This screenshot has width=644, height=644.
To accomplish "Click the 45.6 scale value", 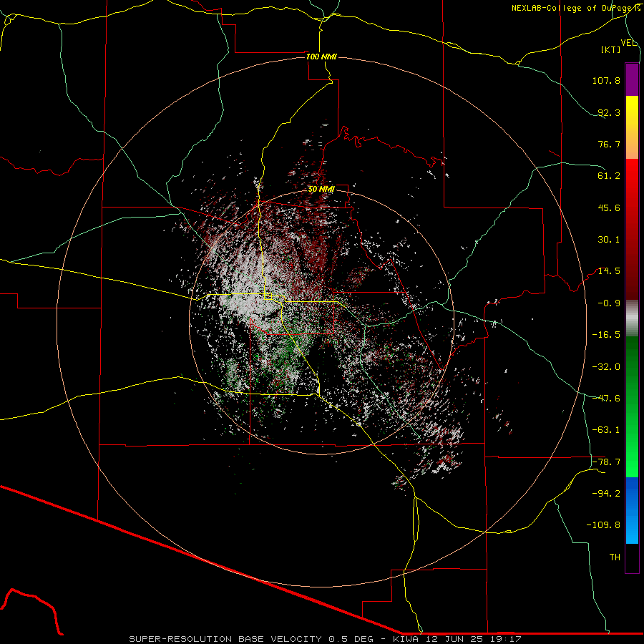I will pyautogui.click(x=609, y=208).
